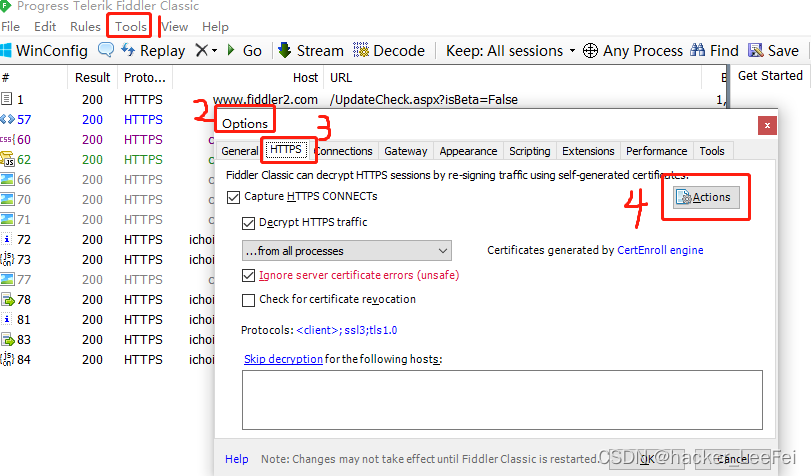811x476 pixels.
Task: Select session 78 green arrow icon
Action: (7, 300)
